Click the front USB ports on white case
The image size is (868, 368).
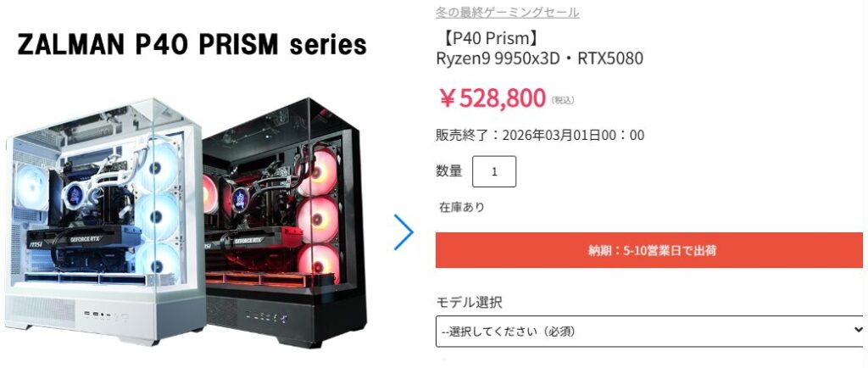pyautogui.click(x=93, y=315)
